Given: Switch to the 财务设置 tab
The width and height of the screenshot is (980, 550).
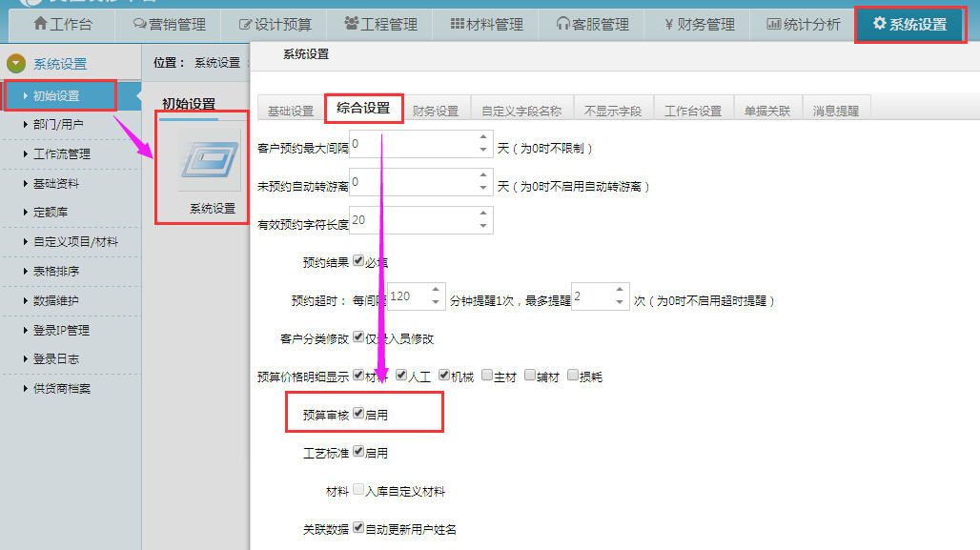Looking at the screenshot, I should [437, 108].
